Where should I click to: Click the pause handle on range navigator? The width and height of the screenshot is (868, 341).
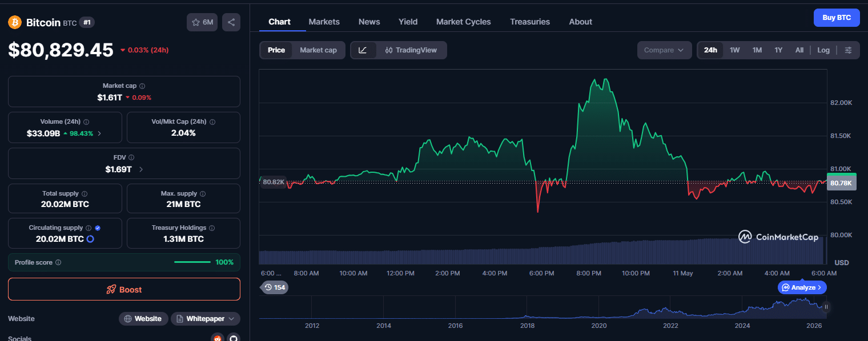click(826, 307)
